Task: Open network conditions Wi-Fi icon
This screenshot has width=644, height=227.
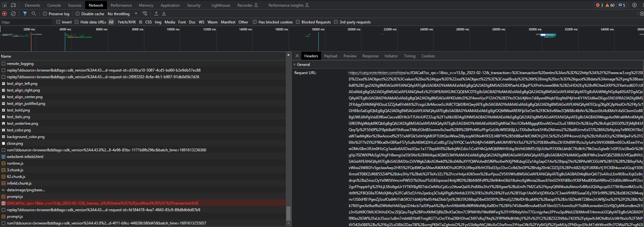Action: (145, 14)
